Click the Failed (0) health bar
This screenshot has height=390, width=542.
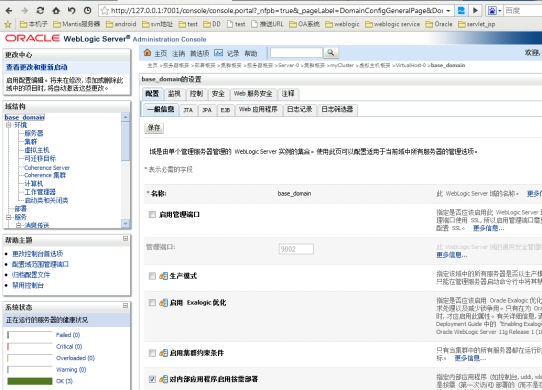tap(30, 335)
